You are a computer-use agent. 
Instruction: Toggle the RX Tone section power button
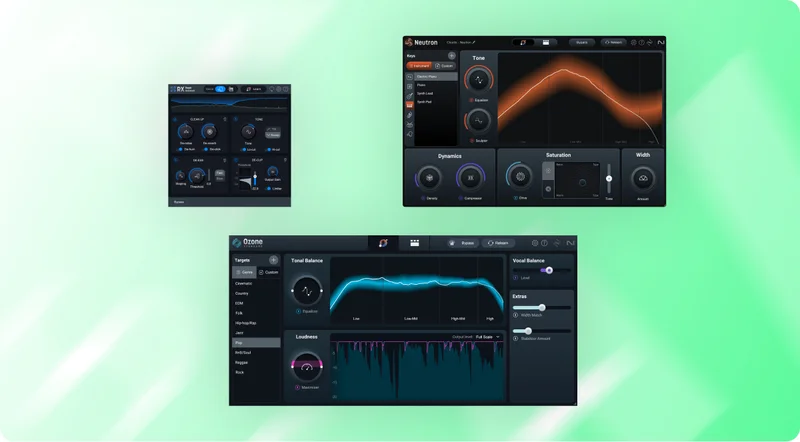point(236,119)
